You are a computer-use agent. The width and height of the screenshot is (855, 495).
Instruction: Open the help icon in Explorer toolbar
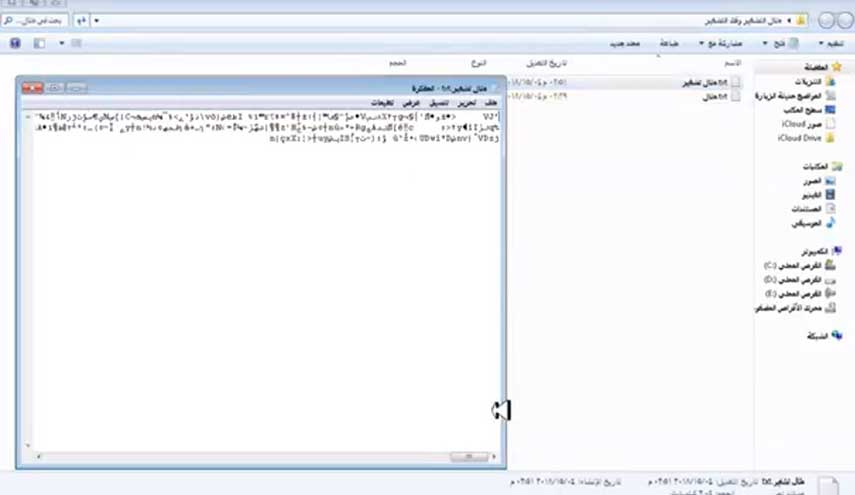14,44
